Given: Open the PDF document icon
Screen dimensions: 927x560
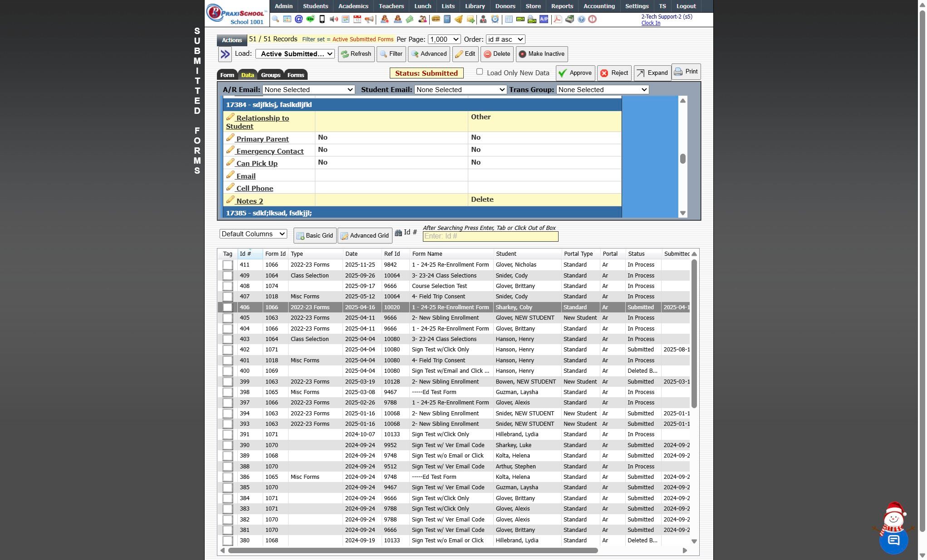Looking at the screenshot, I should point(558,19).
